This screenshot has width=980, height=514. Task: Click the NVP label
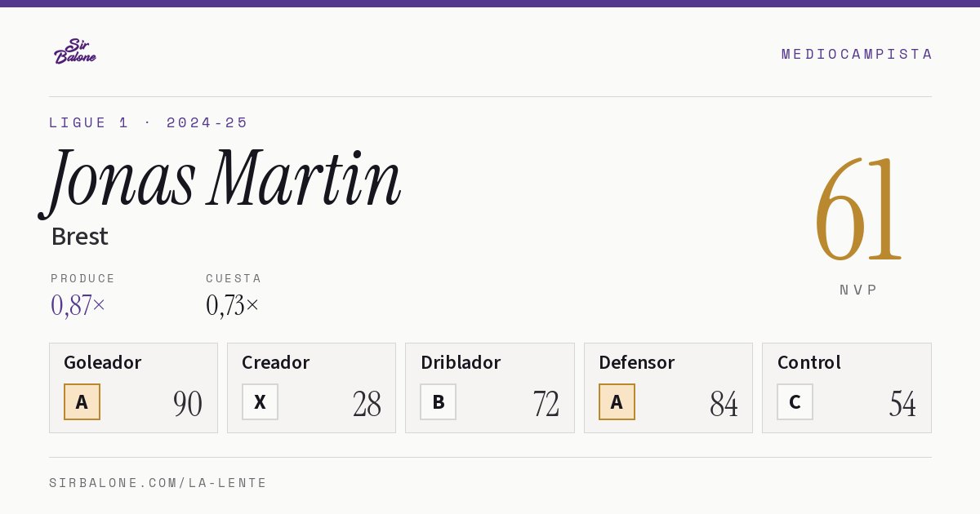pyautogui.click(x=859, y=290)
